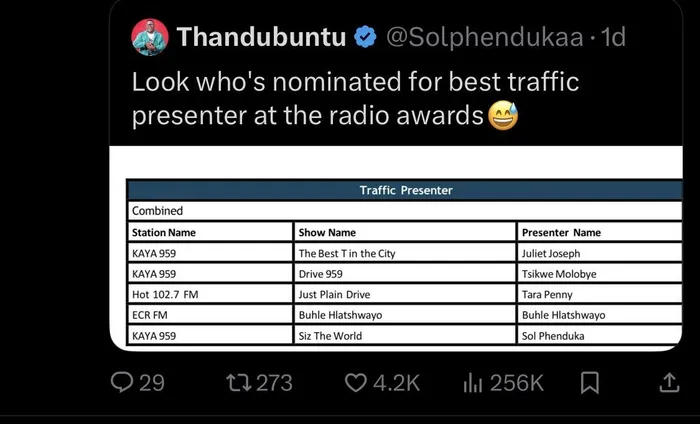Click the 4.2K likes count

(398, 382)
